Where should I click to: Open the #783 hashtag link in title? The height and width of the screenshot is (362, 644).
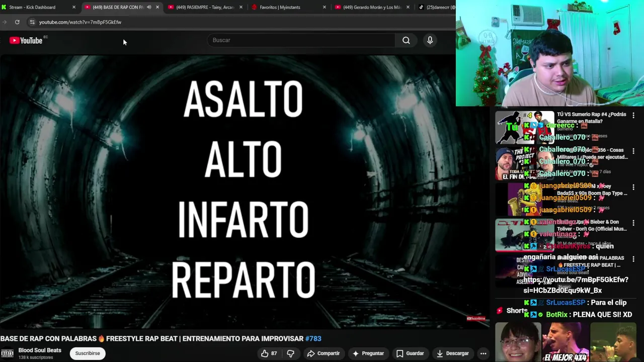(x=313, y=339)
